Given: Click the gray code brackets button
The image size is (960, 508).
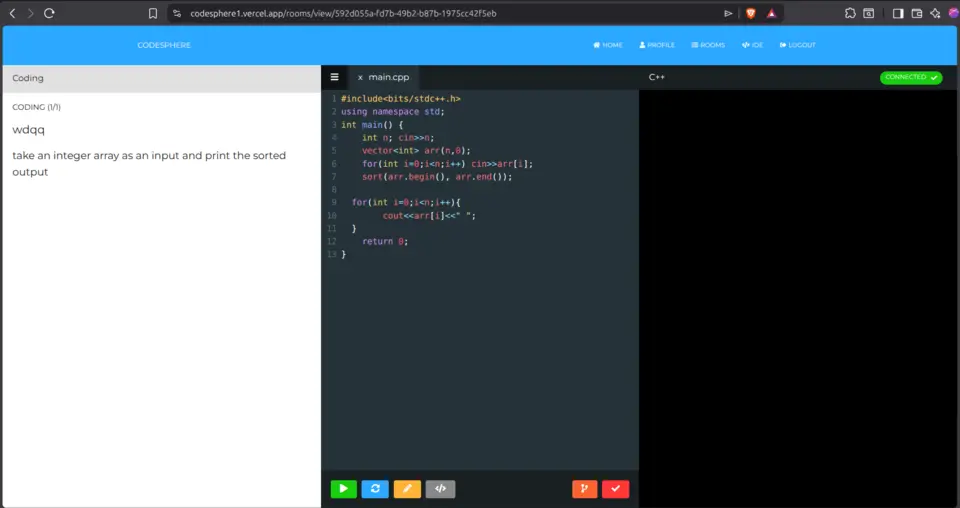Looking at the screenshot, I should point(440,488).
